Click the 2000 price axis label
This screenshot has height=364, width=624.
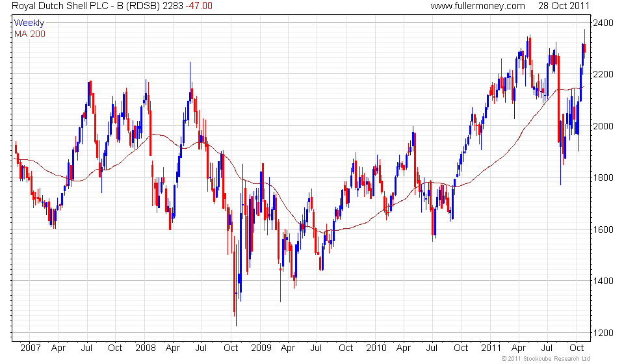603,126
